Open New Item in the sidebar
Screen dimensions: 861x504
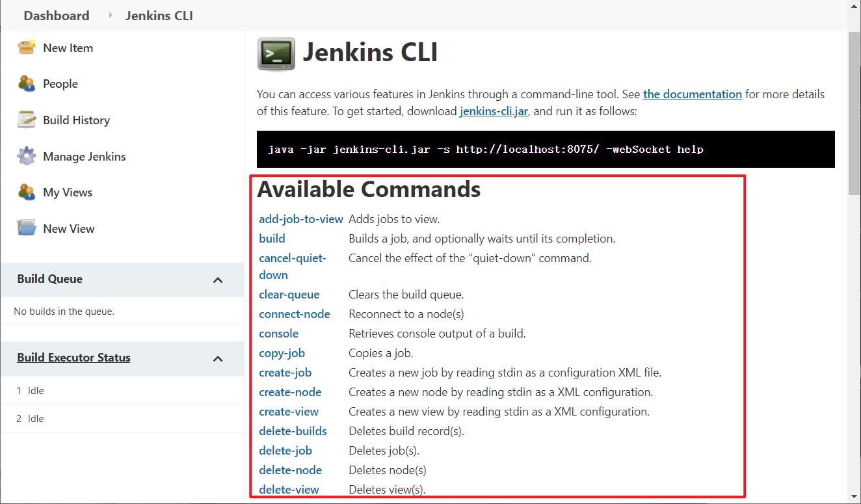68,48
